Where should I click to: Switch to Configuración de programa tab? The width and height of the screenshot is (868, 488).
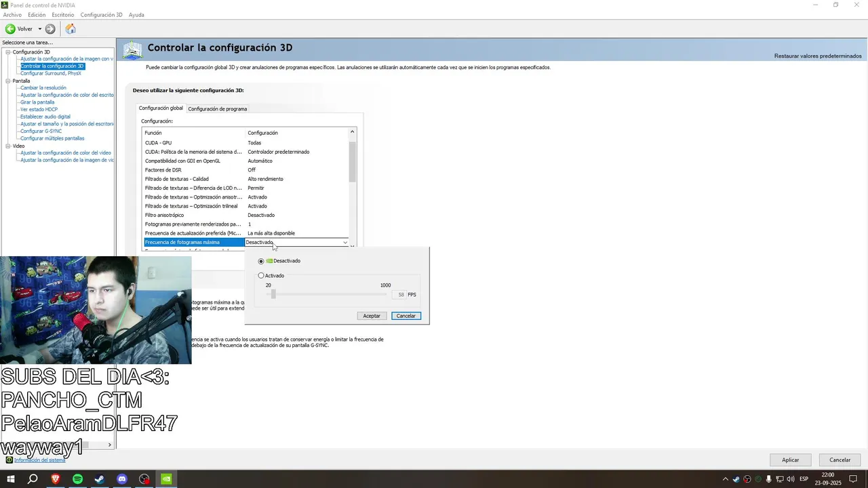[x=218, y=108]
